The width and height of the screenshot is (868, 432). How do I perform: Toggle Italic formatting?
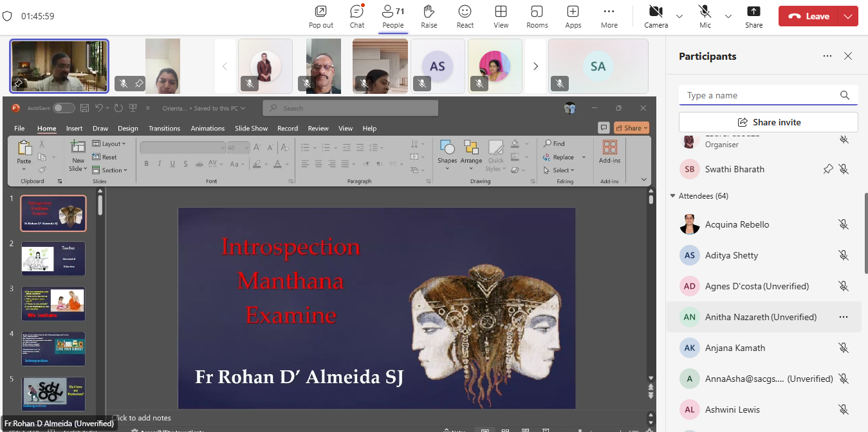pyautogui.click(x=159, y=163)
